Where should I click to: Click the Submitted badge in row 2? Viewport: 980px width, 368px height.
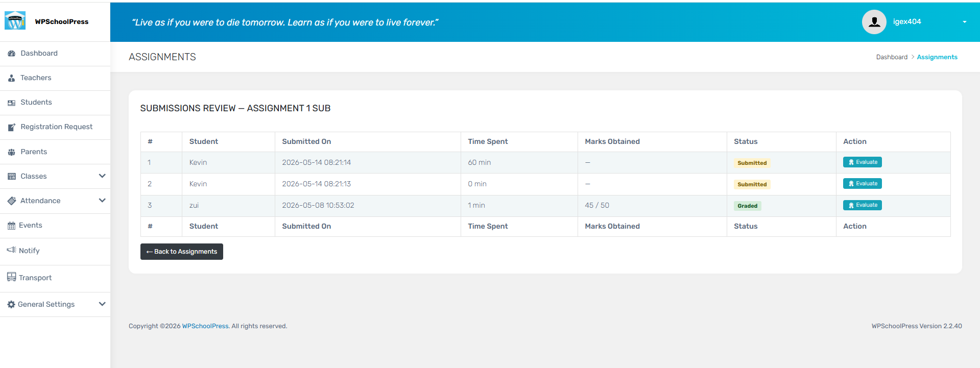tap(752, 185)
